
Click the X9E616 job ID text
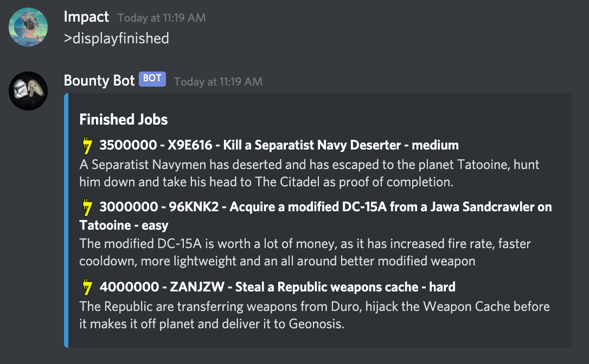190,145
